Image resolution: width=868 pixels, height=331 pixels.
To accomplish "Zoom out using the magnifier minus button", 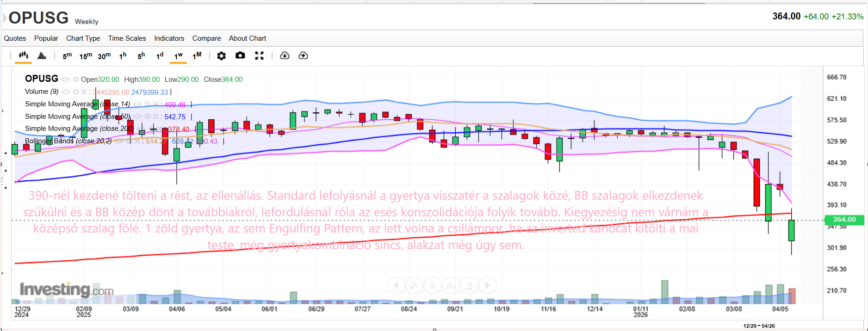I will pyautogui.click(x=433, y=285).
